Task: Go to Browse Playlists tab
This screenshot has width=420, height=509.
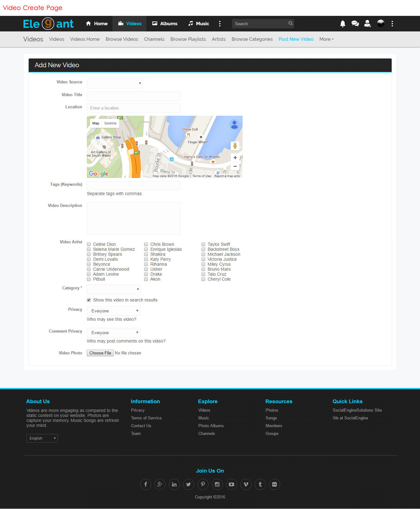Action: tap(188, 39)
